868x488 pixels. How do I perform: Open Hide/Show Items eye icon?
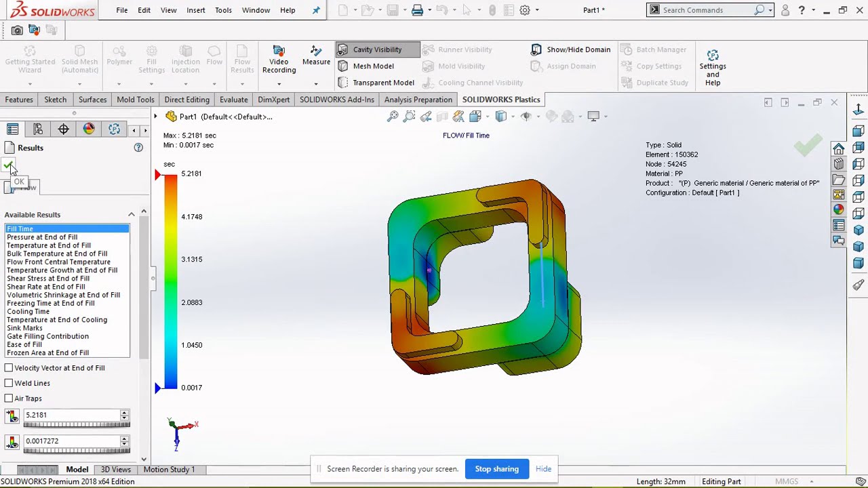click(x=526, y=117)
